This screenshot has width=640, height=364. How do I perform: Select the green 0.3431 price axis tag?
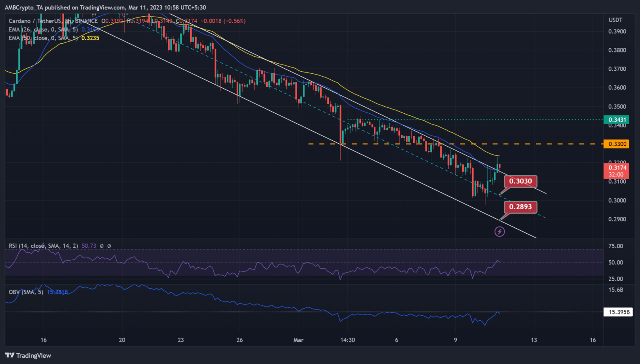coord(617,120)
